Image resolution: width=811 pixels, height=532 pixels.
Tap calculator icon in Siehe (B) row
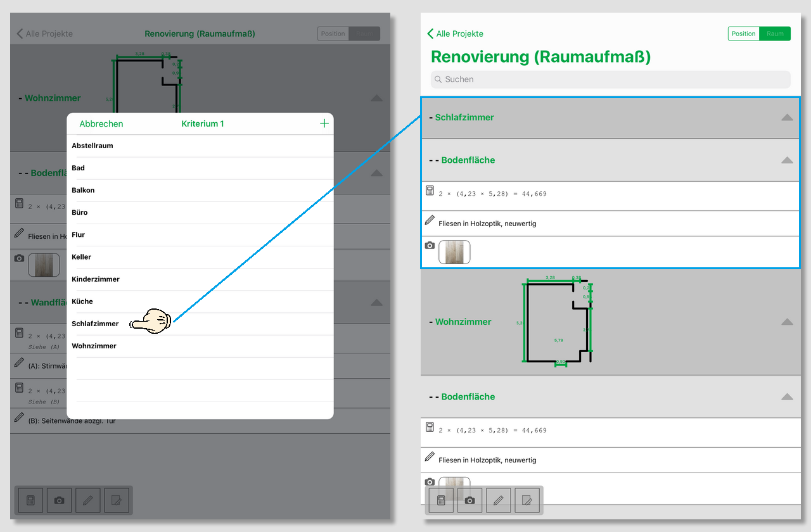coord(19,388)
